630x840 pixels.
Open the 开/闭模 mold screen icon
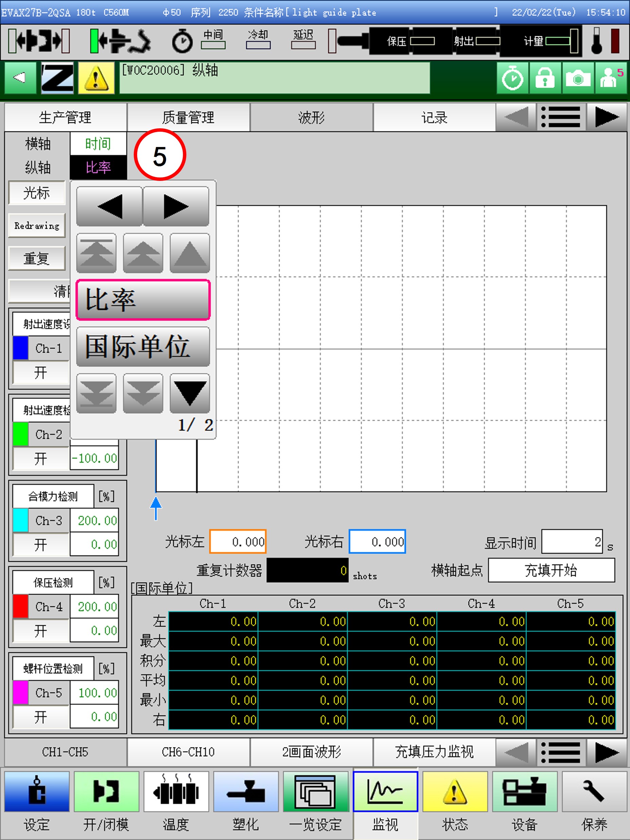[106, 792]
